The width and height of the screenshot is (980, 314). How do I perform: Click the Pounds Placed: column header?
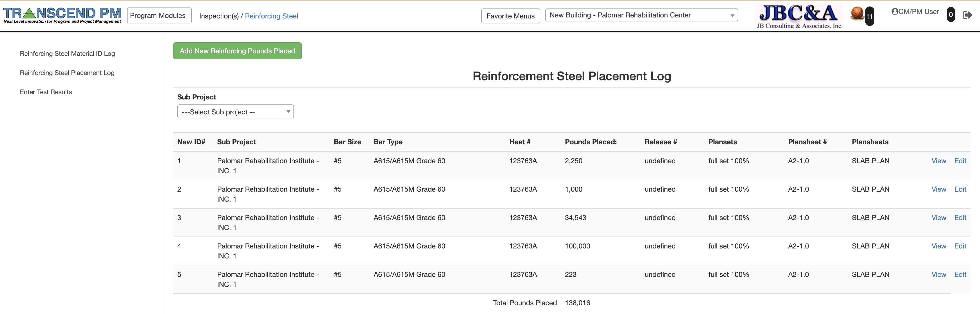590,142
